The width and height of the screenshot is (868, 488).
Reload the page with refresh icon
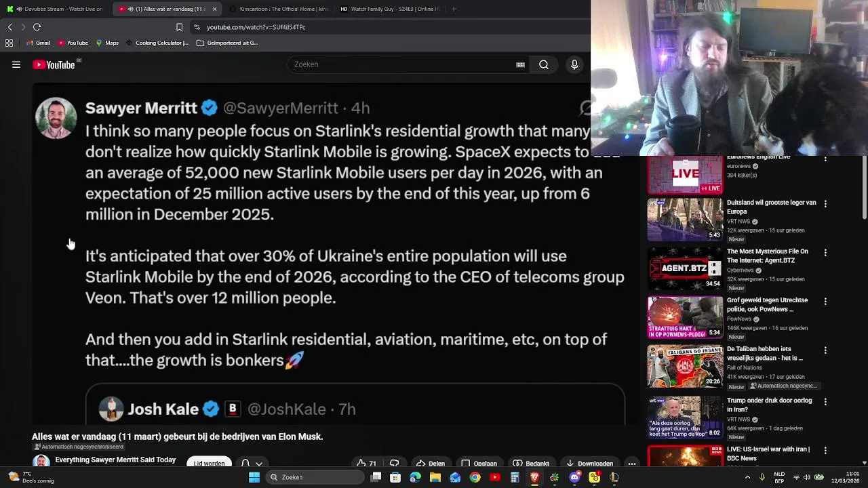tap(37, 27)
